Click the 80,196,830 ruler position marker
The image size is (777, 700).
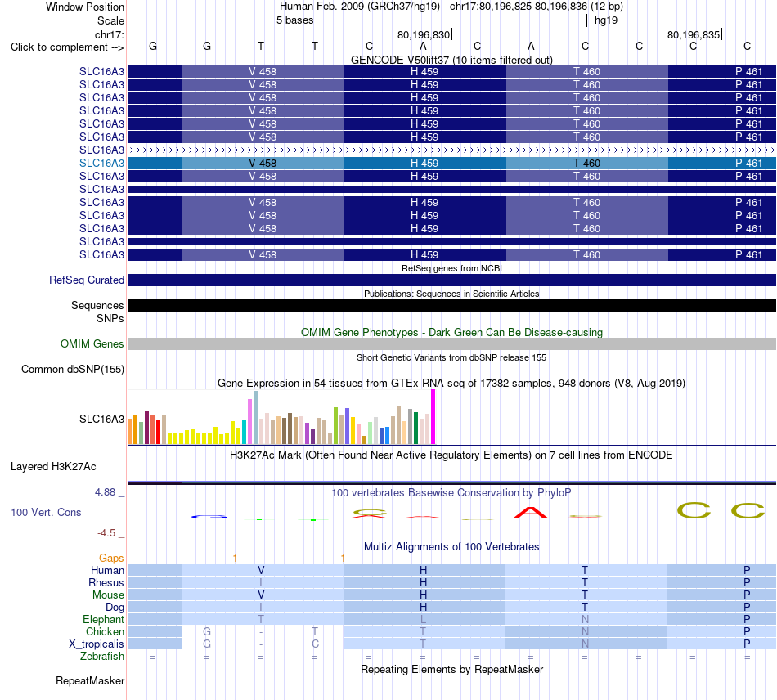click(424, 34)
